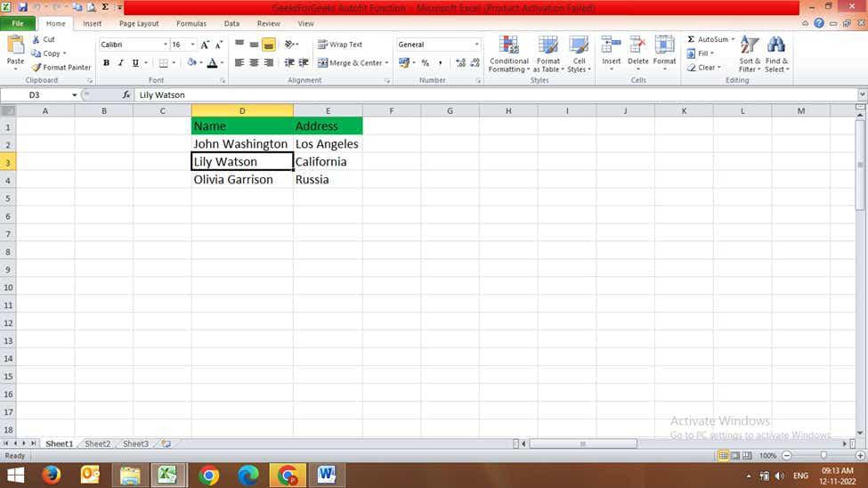Click the zoom slider in status bar
Viewport: 868px width, 488px height.
tap(823, 455)
